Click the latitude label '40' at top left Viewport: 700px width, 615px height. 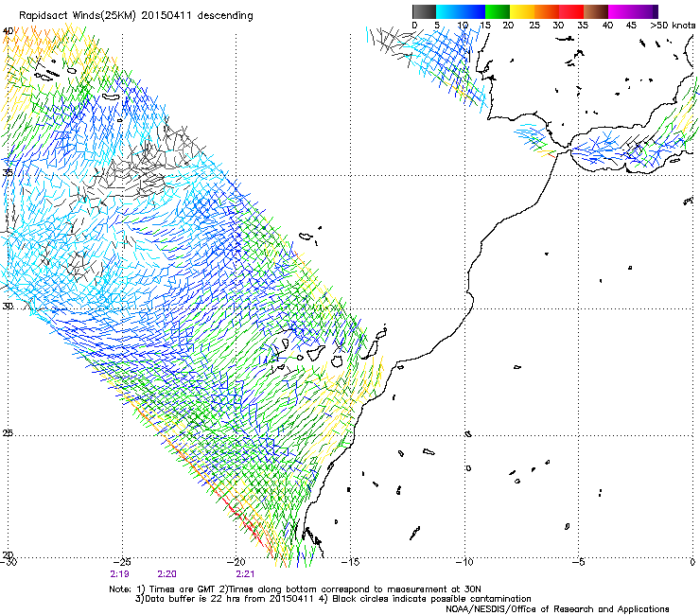(x=8, y=31)
